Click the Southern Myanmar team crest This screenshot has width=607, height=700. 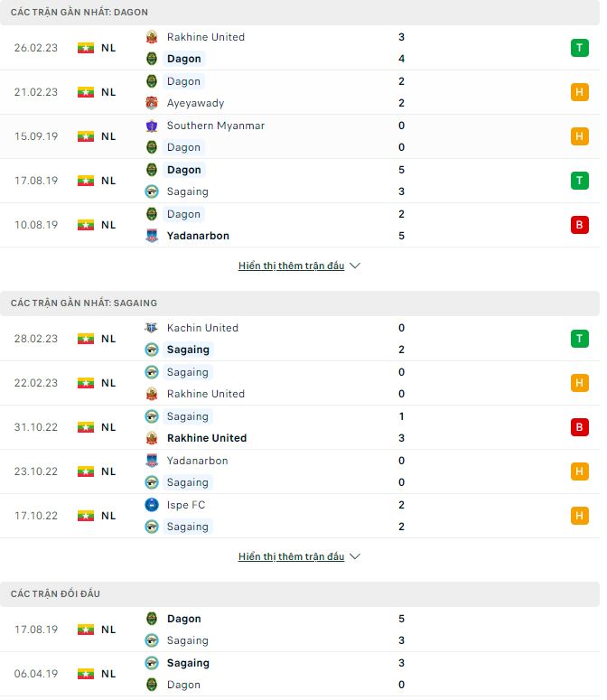point(152,126)
